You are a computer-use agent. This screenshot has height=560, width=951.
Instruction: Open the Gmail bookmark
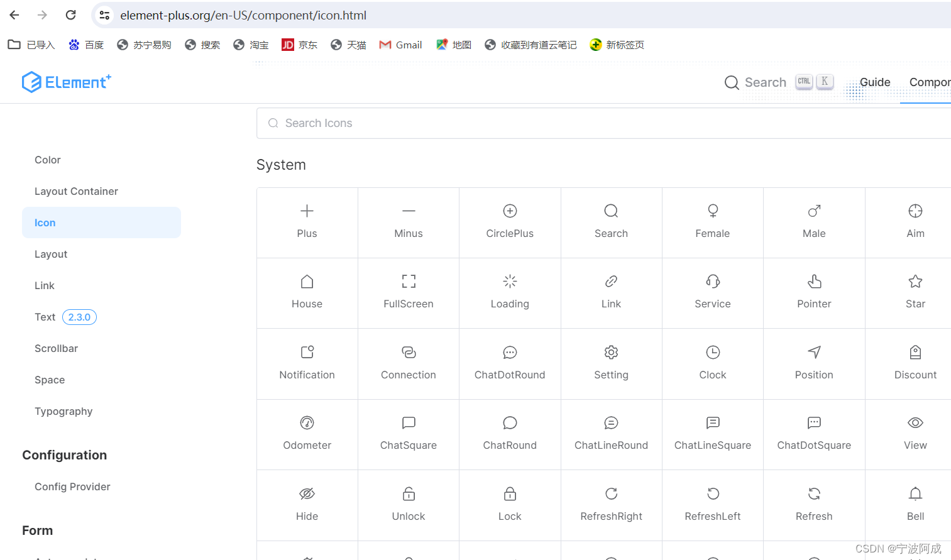coord(400,45)
